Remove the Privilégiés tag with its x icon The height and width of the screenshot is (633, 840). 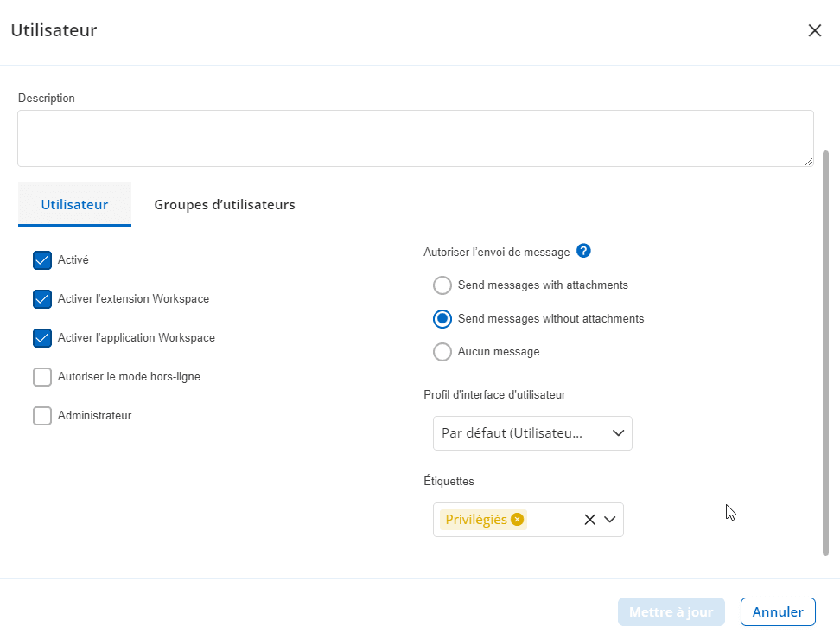click(x=517, y=520)
